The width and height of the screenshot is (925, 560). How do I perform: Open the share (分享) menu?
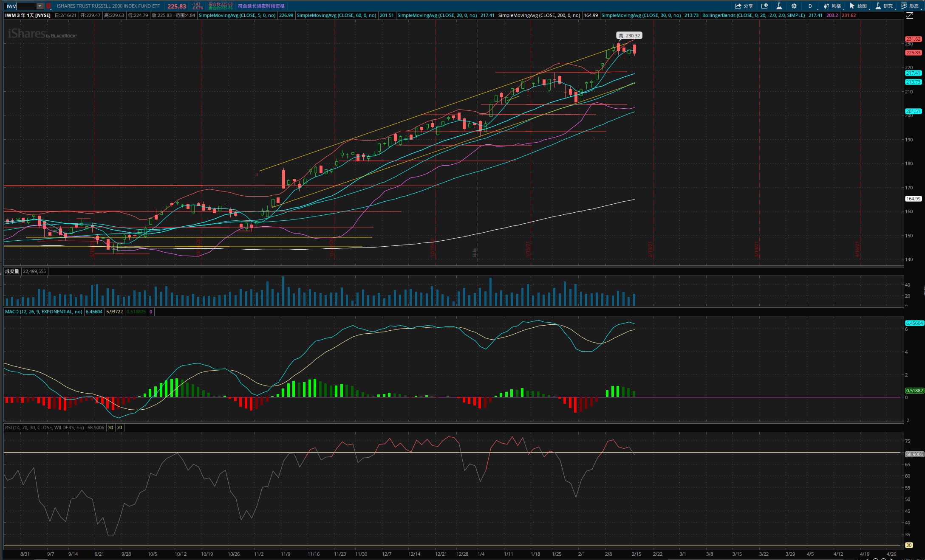(744, 6)
